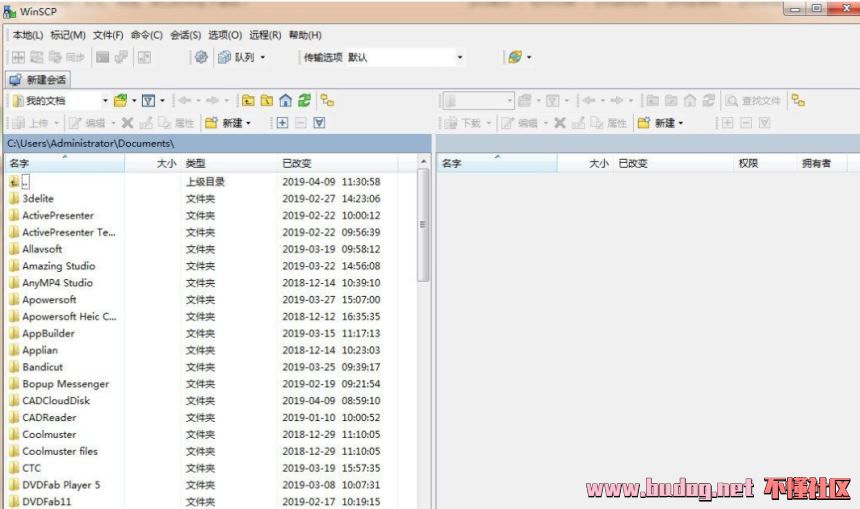Select the parent directory '..' row
The height and width of the screenshot is (509, 860).
[x=25, y=182]
